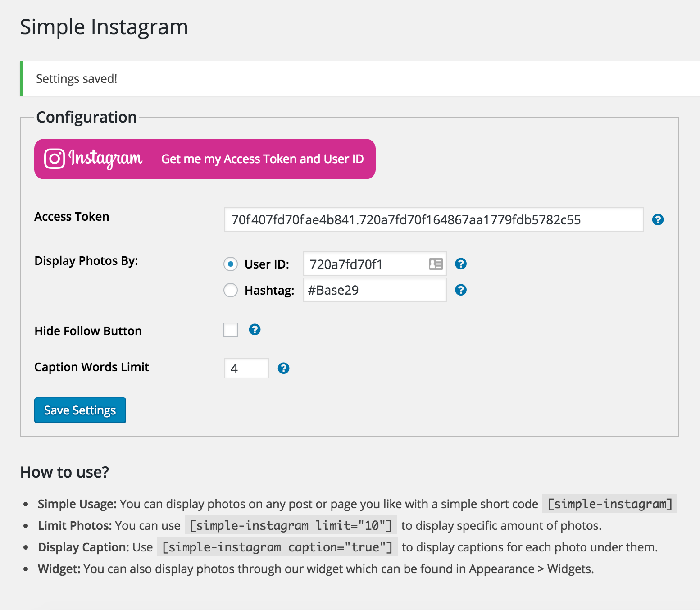Click the help icon next to Access Token
Image resolution: width=700 pixels, height=610 pixels.
click(658, 220)
